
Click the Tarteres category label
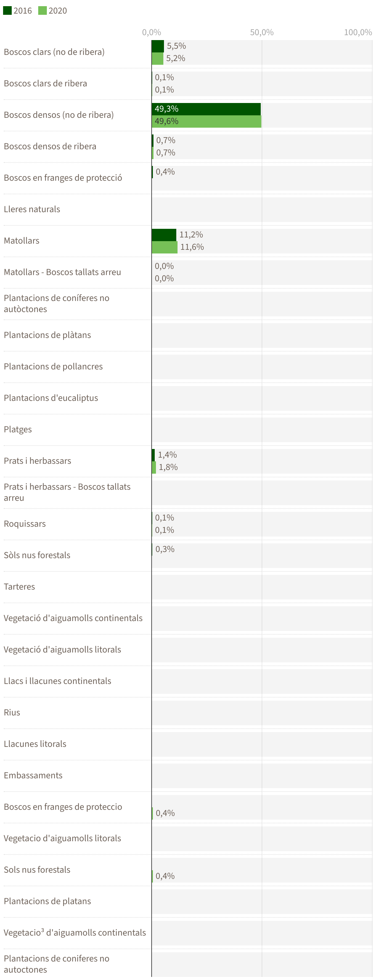(19, 587)
